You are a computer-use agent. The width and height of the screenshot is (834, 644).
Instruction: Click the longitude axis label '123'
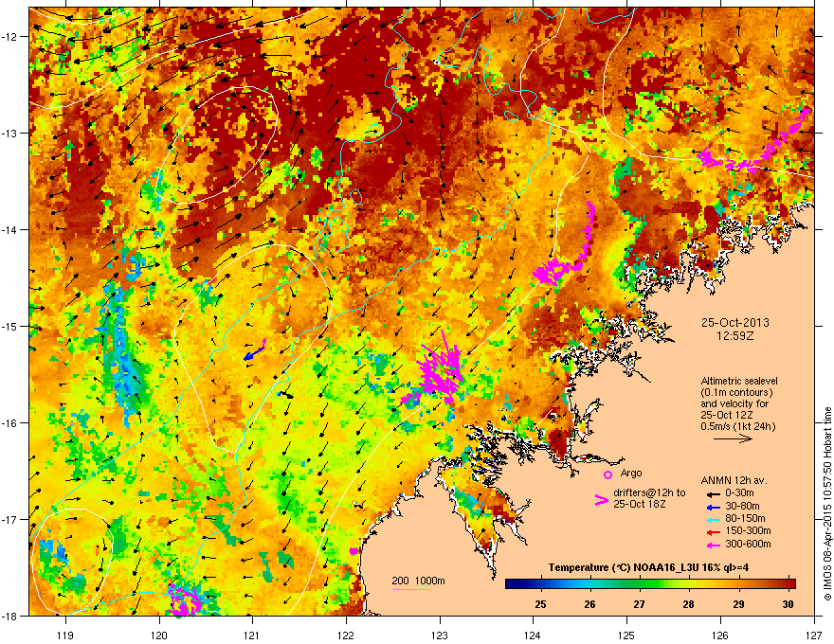click(x=440, y=635)
